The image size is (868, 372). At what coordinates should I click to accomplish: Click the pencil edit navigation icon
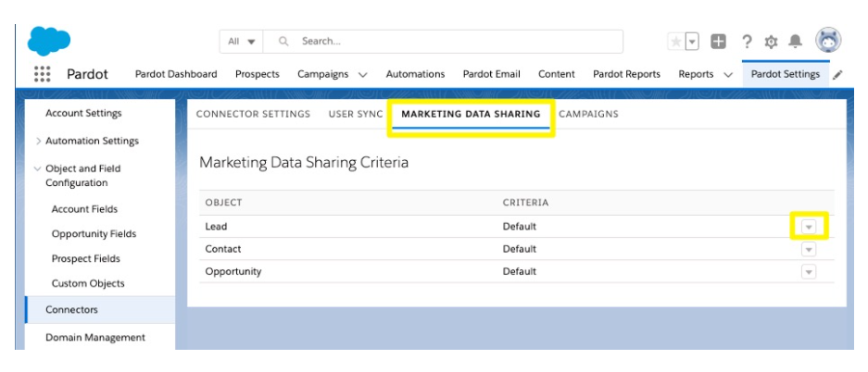837,75
